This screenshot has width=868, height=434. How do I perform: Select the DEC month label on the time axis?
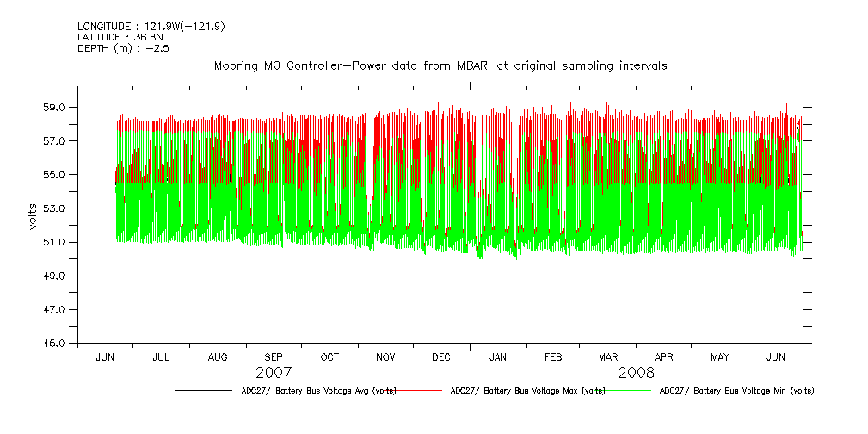[441, 356]
